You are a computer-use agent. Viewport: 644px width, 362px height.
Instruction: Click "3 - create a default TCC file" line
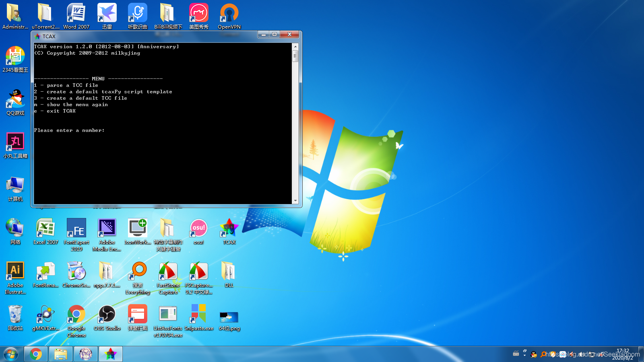[80, 98]
